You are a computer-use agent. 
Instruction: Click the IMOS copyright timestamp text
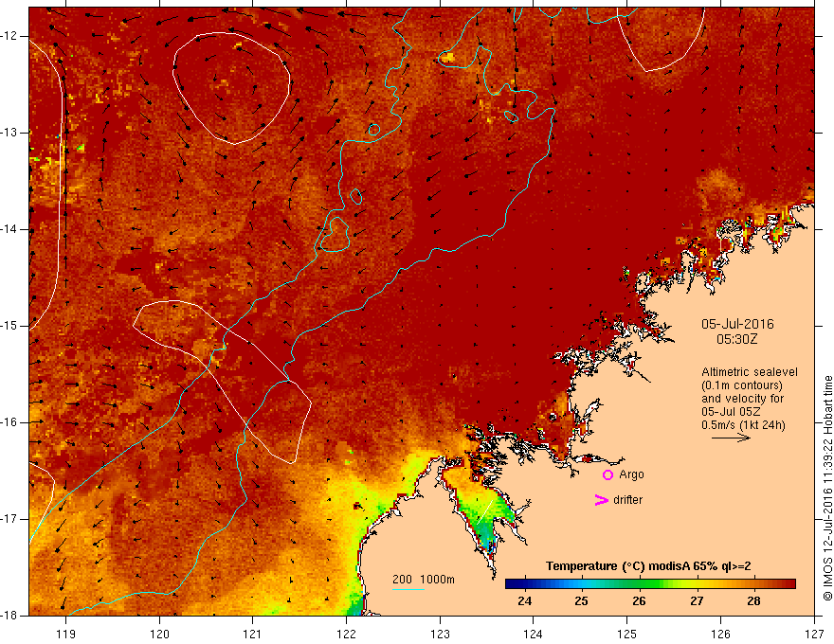coord(827,489)
